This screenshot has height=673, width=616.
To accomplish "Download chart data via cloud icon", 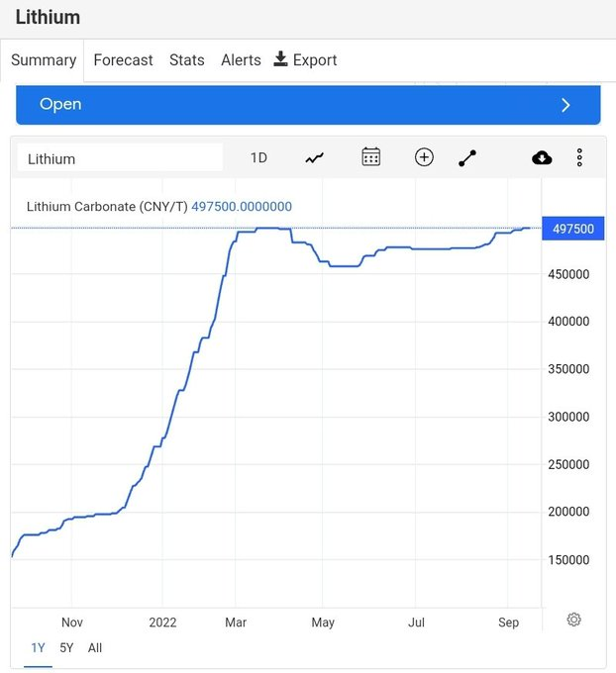I will 542,158.
